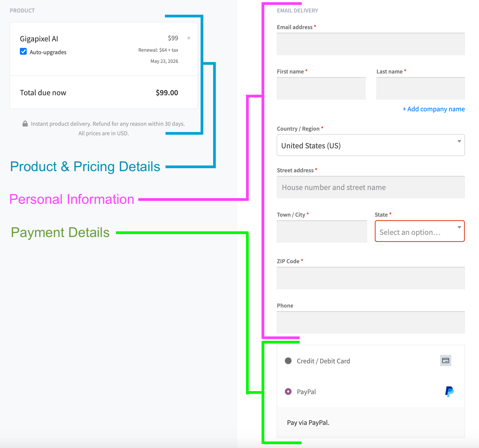
Task: Click the Town / City field
Action: click(322, 232)
